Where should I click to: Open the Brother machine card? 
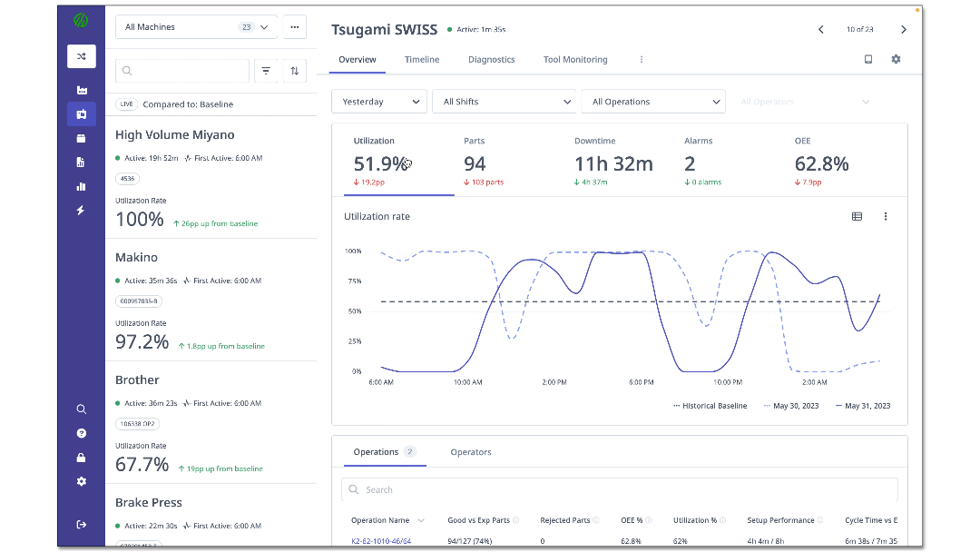click(x=211, y=422)
